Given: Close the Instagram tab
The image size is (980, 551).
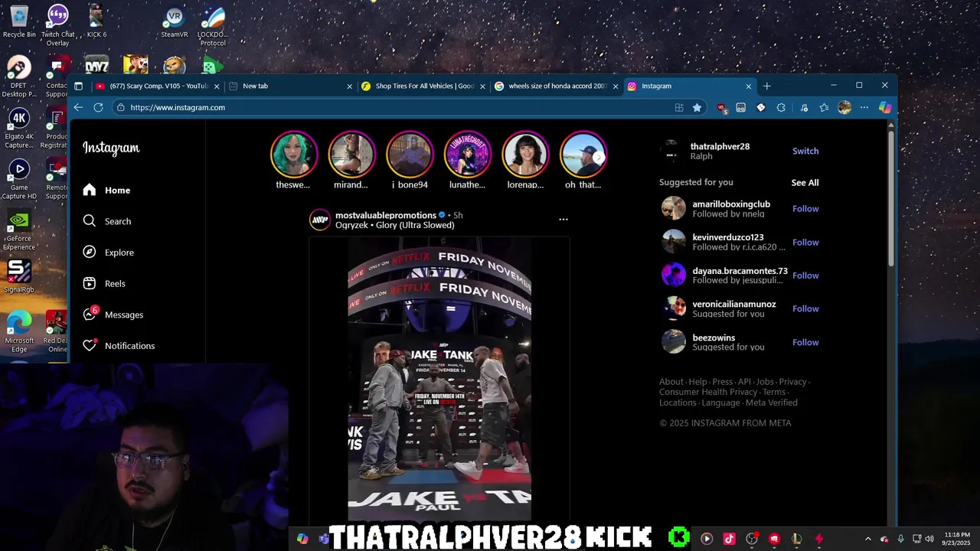Looking at the screenshot, I should pos(749,86).
